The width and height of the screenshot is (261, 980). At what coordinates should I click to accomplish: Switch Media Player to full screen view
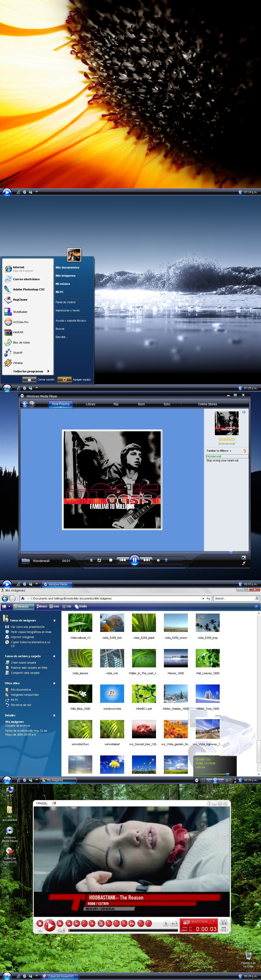click(244, 557)
